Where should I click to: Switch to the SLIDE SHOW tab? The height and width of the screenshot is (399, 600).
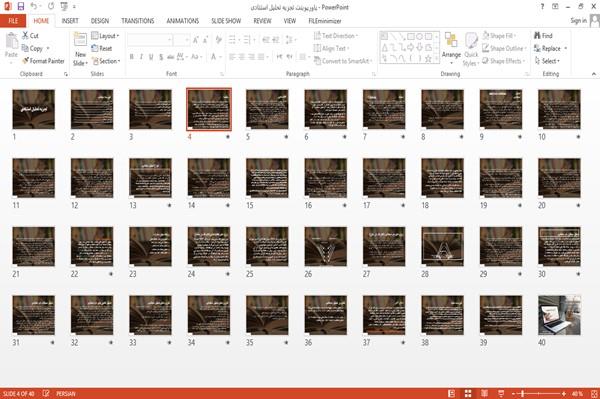(226, 21)
